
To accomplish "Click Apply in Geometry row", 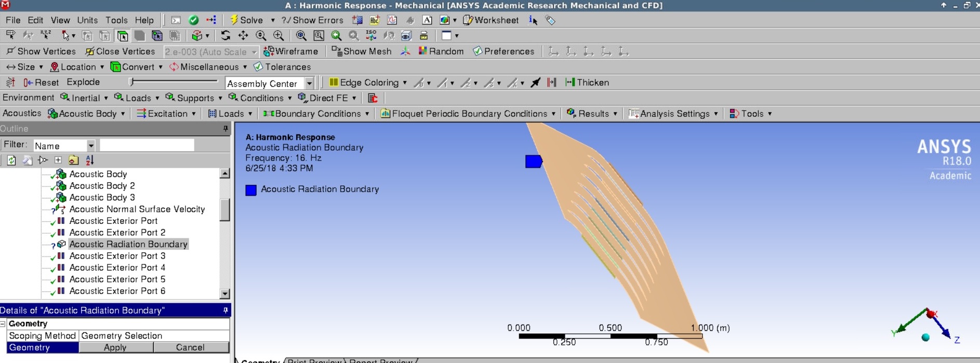I will coord(115,347).
